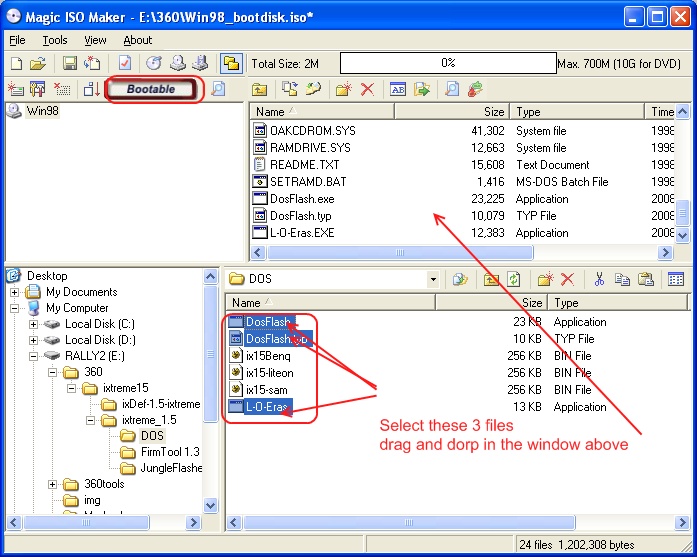Click the Size column header in explorer list

pos(491,303)
